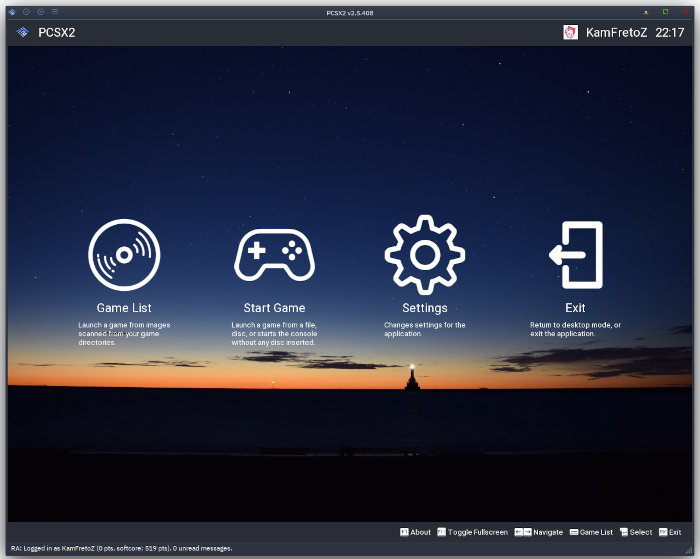
Task: Click the 22:17 clock display
Action: click(x=670, y=32)
